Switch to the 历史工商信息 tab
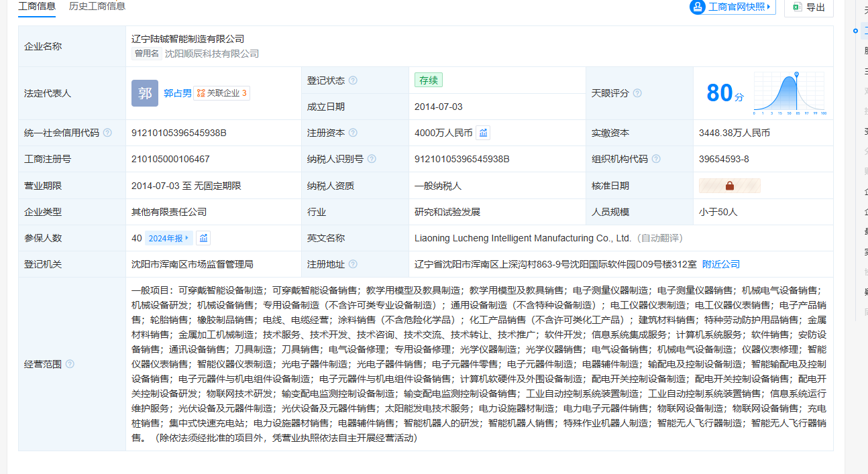 pyautogui.click(x=97, y=6)
